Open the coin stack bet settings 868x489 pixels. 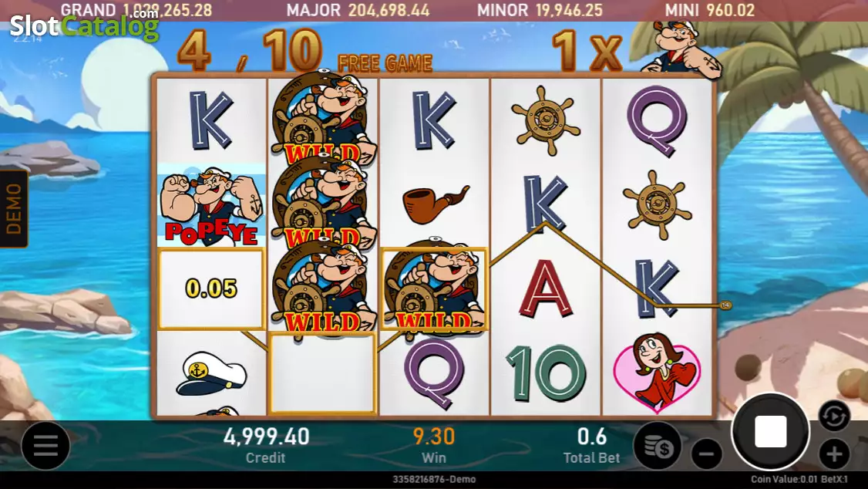pos(658,447)
